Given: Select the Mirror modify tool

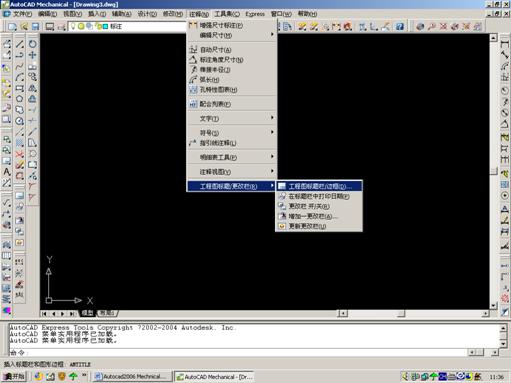Looking at the screenshot, I should tap(32, 88).
